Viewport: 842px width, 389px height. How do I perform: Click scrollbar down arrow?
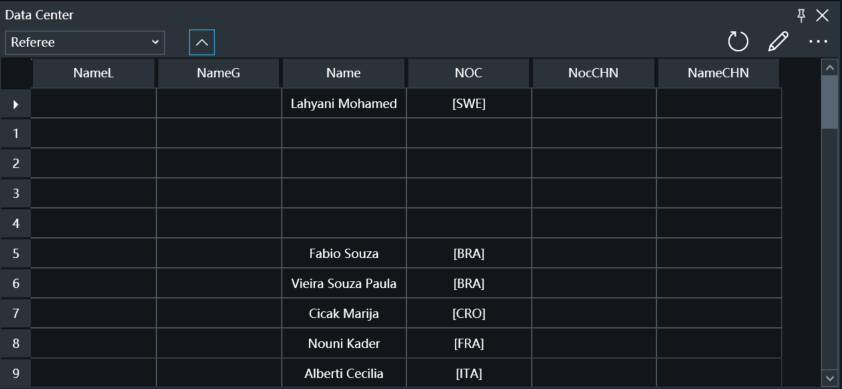click(830, 377)
